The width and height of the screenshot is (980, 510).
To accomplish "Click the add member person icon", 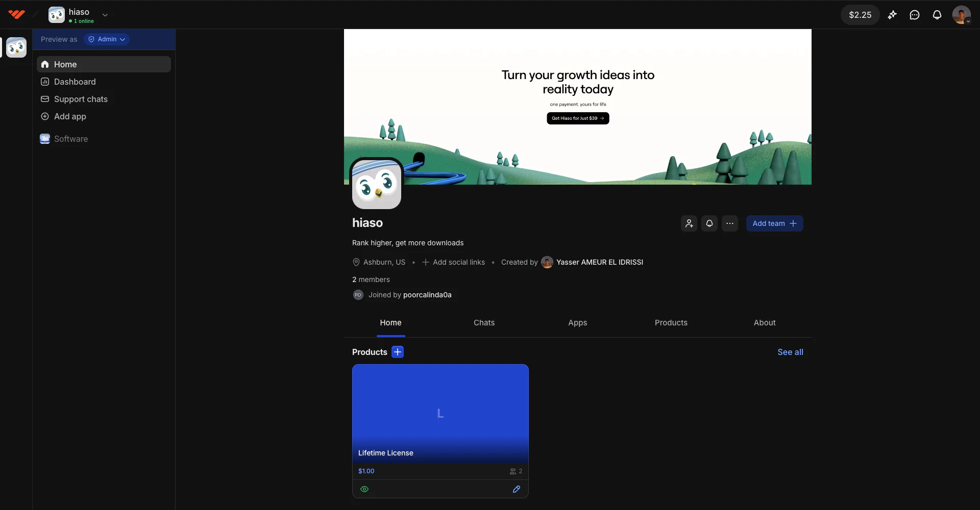I will 689,223.
